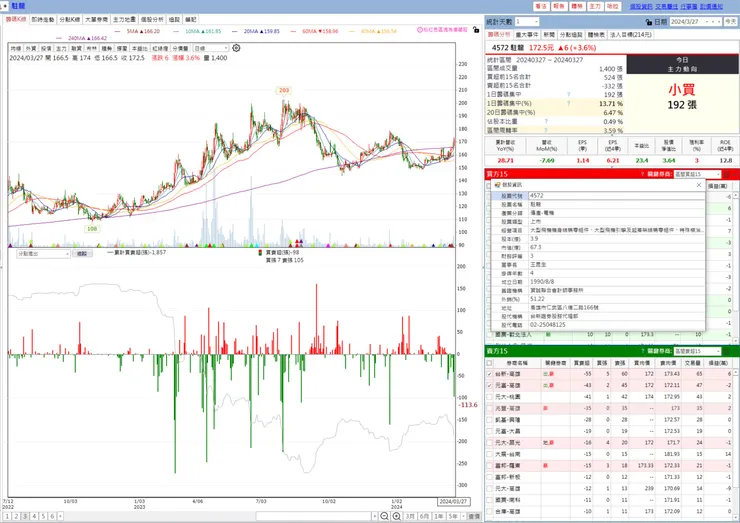Screen dimensions: 740x523
Task: Open the 關鍵券商 dropdown in 賣方15
Action: pos(718,351)
